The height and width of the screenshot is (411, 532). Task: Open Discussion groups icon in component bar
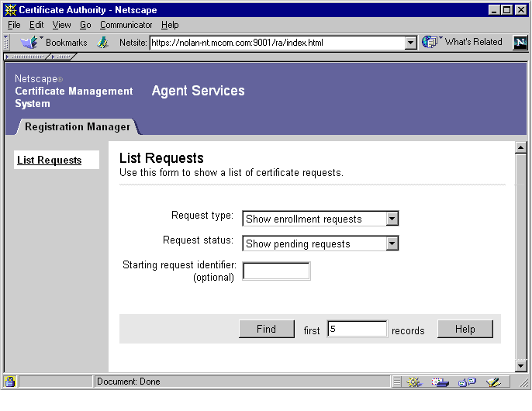(467, 382)
